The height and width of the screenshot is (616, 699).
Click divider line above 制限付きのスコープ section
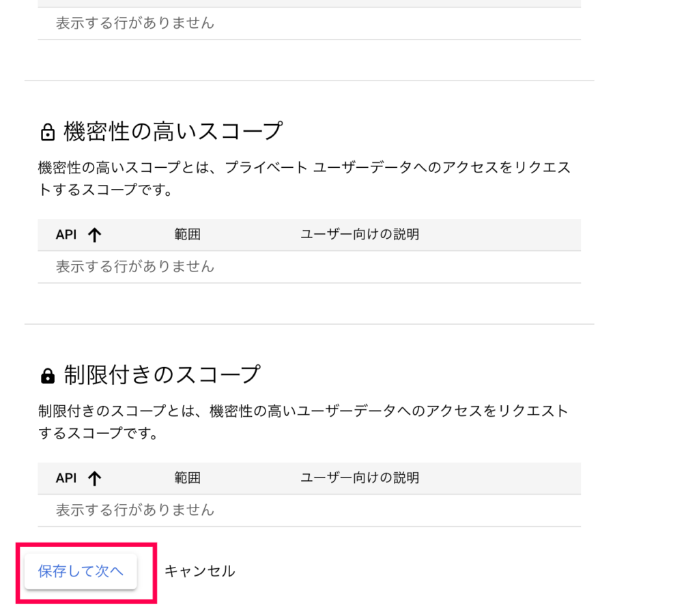coord(309,324)
